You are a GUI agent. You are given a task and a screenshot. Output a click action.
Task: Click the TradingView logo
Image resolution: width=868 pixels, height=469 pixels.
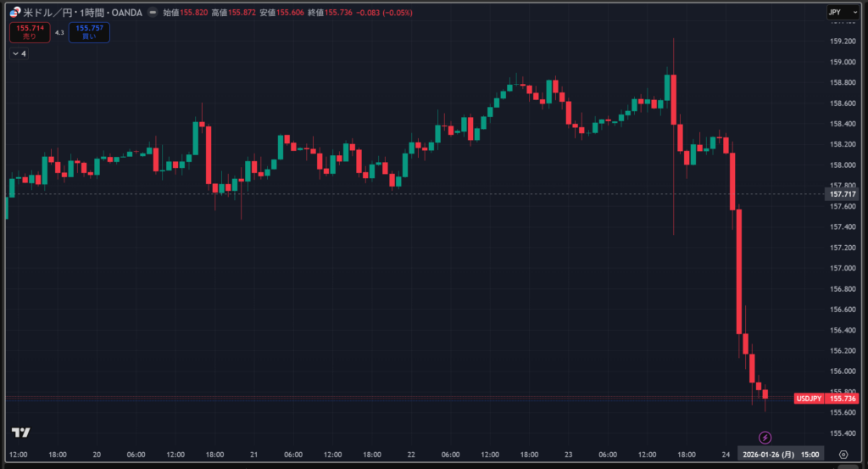pos(21,433)
